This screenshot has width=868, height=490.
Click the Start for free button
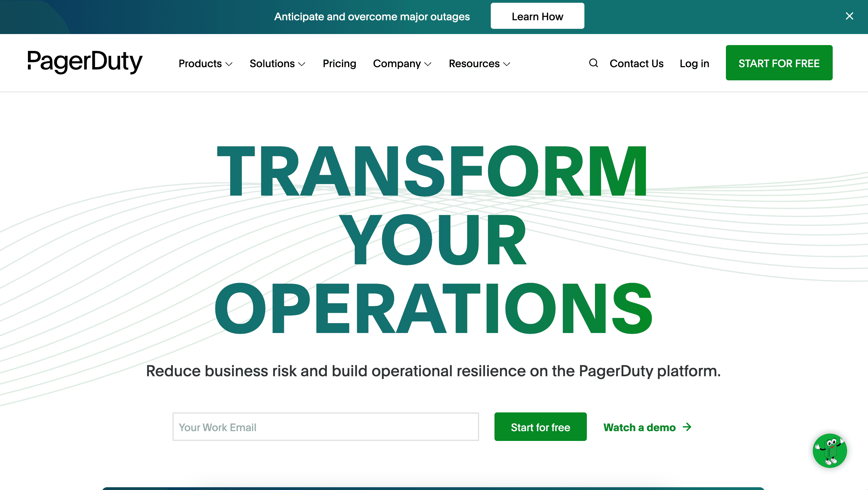(x=541, y=427)
